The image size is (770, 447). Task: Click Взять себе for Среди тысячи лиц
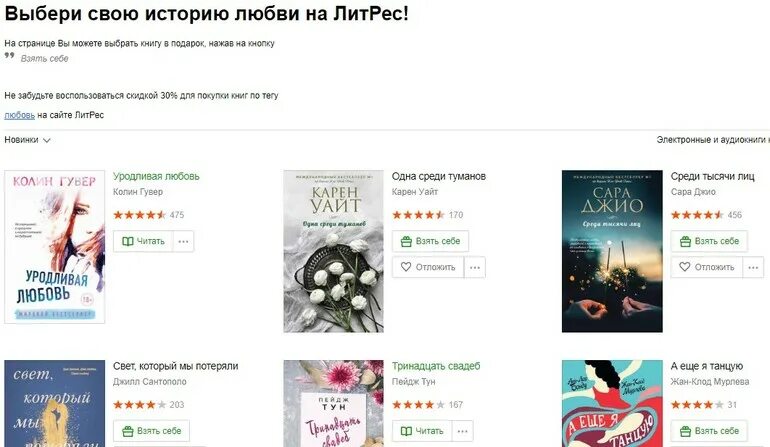709,241
